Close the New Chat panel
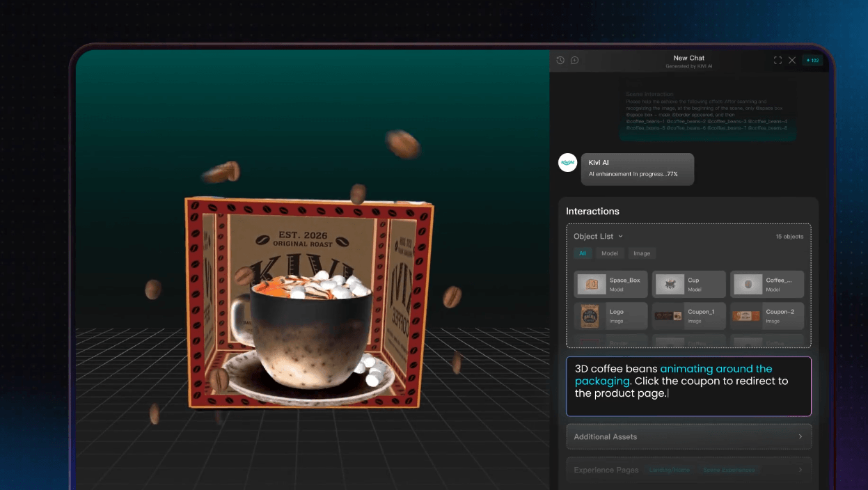Screen dimensions: 868x490 tap(792, 61)
